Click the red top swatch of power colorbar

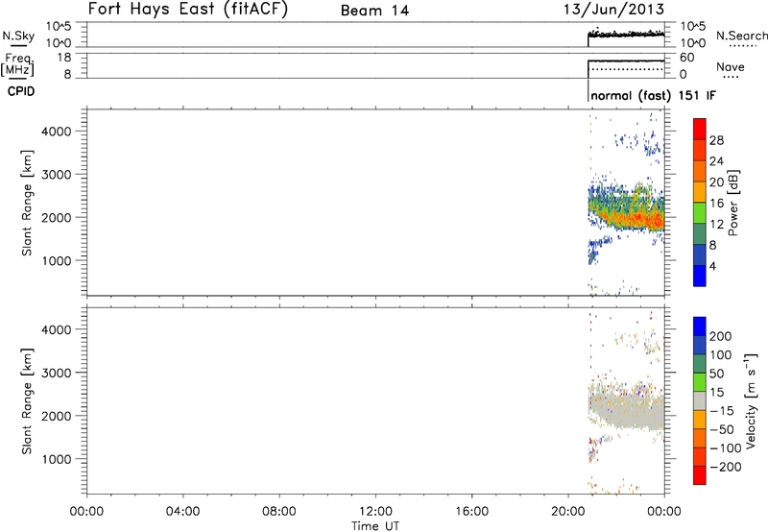pos(700,129)
